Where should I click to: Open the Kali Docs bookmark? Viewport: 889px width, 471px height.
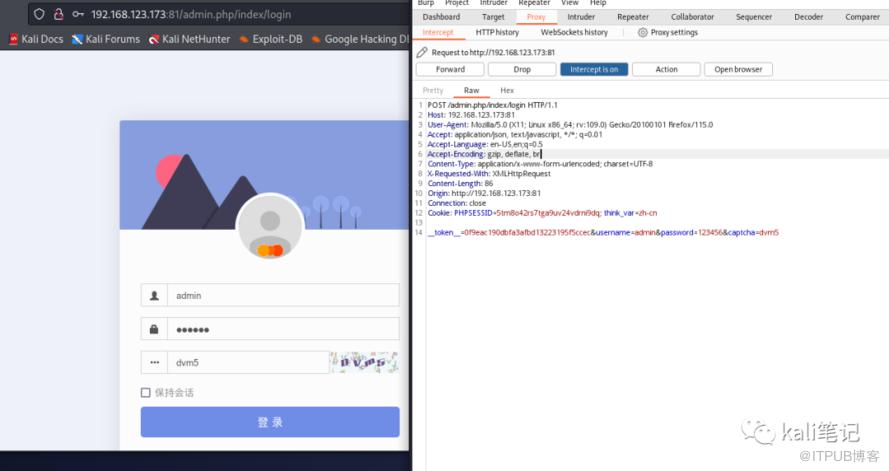pyautogui.click(x=36, y=39)
